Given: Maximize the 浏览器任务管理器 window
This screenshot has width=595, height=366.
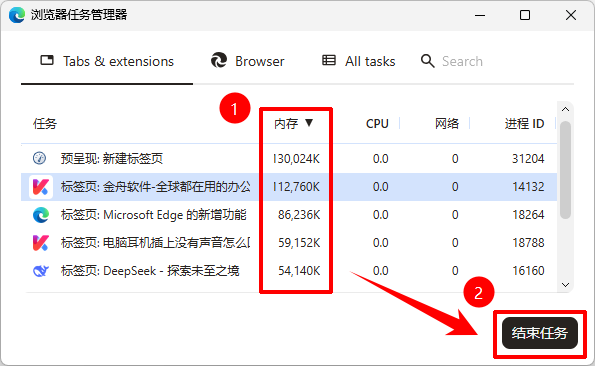Looking at the screenshot, I should pos(525,15).
